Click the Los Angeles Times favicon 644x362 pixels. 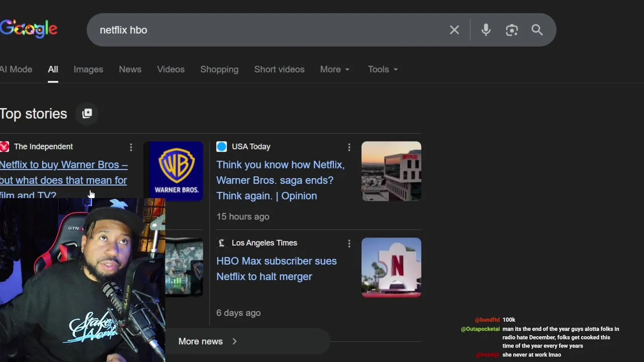221,243
